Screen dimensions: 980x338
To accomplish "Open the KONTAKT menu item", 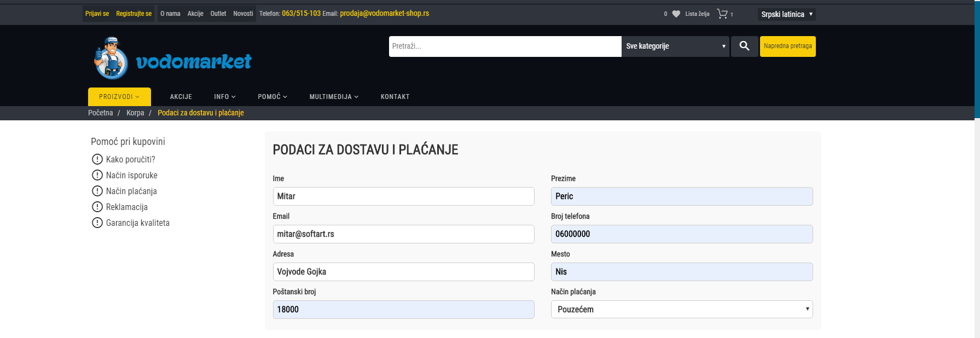I will (x=395, y=97).
